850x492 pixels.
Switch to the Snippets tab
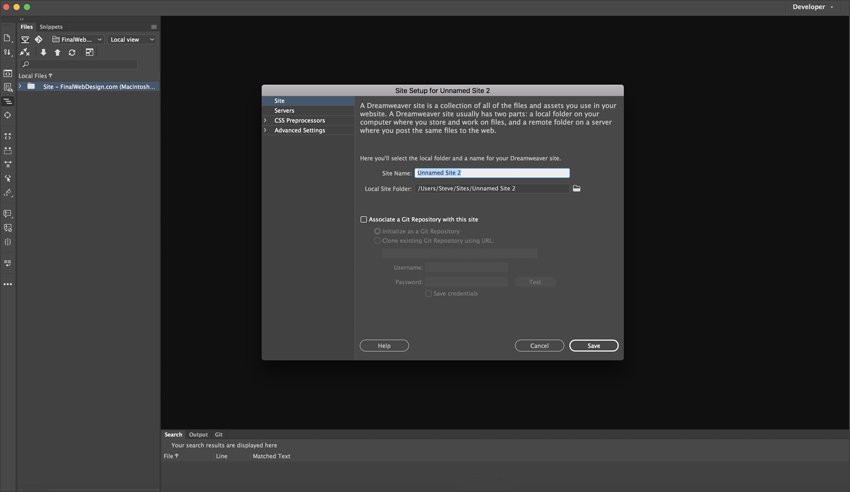point(51,27)
